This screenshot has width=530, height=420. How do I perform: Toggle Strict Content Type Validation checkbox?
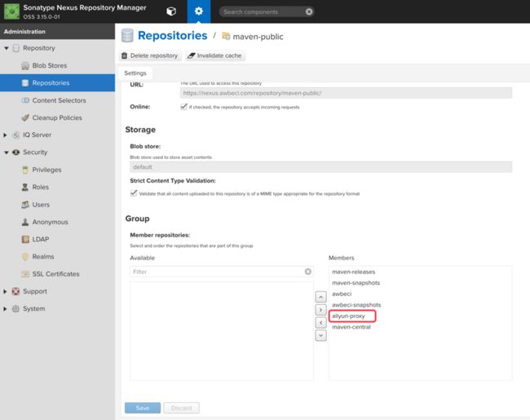[134, 193]
